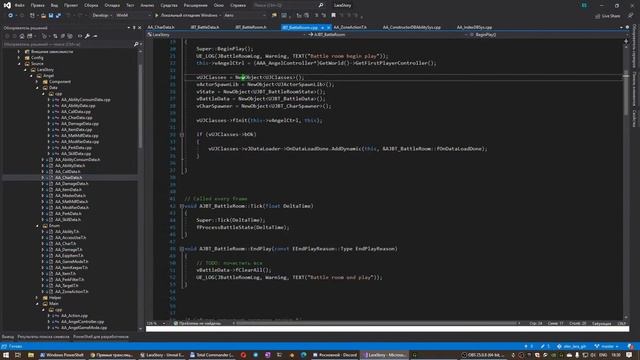Open the editor zoom level dropdown
The height and width of the screenshot is (360, 640).
(157, 323)
